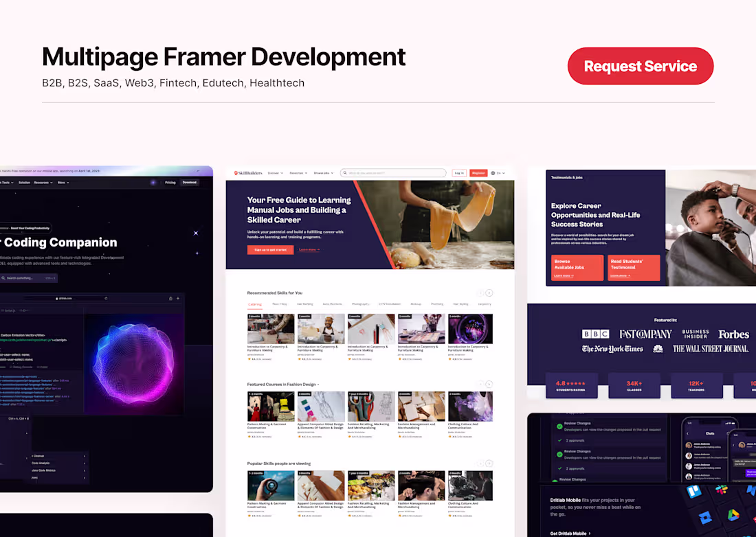756x537 pixels.
Task: Click the SkillBuilders logo icon
Action: coord(236,172)
